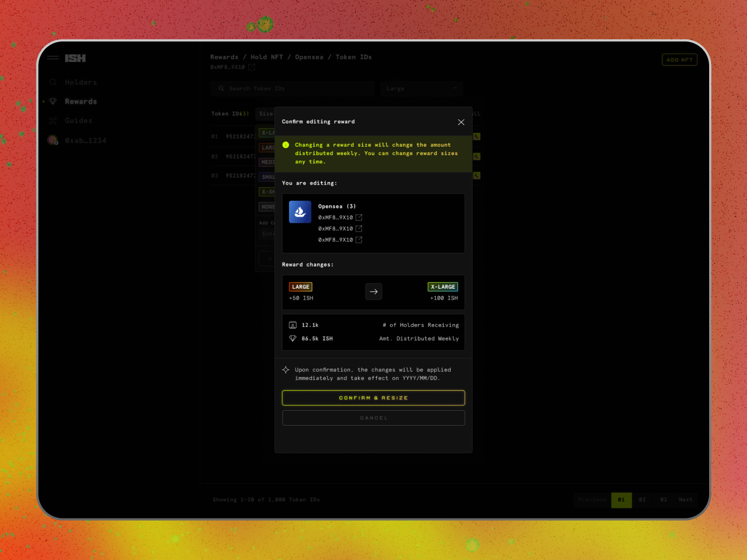747x560 pixels.
Task: Click the Search Token IDs input field
Action: coord(292,88)
